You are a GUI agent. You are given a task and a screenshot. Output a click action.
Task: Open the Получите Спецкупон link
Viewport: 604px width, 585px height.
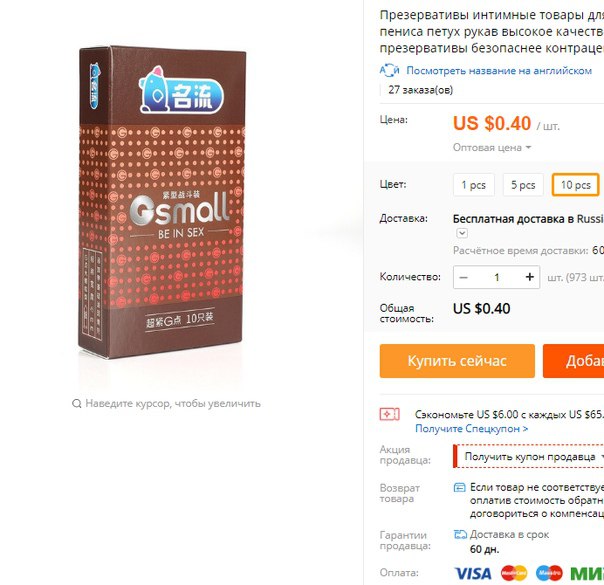pyautogui.click(x=471, y=429)
